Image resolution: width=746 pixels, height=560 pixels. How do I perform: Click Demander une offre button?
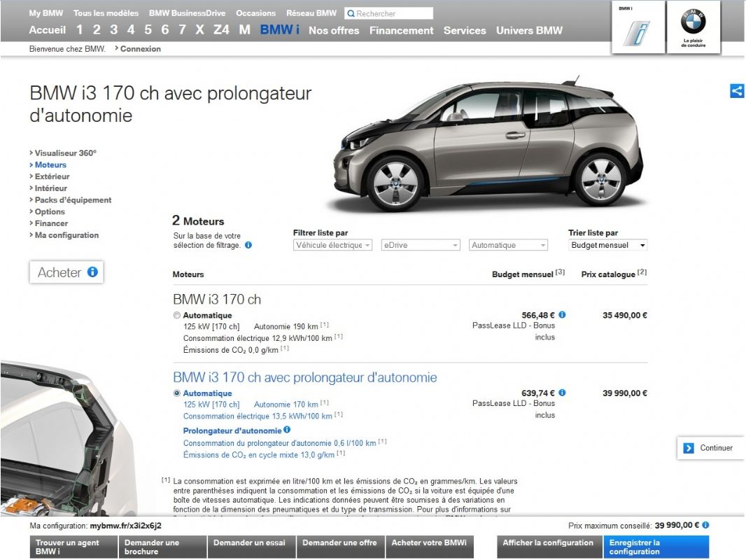point(341,547)
